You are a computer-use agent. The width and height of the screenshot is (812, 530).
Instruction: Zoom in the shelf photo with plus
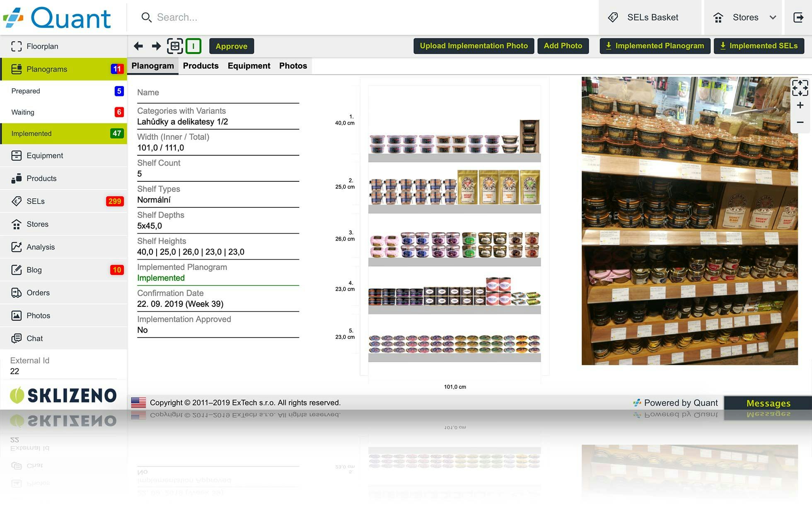coord(800,105)
